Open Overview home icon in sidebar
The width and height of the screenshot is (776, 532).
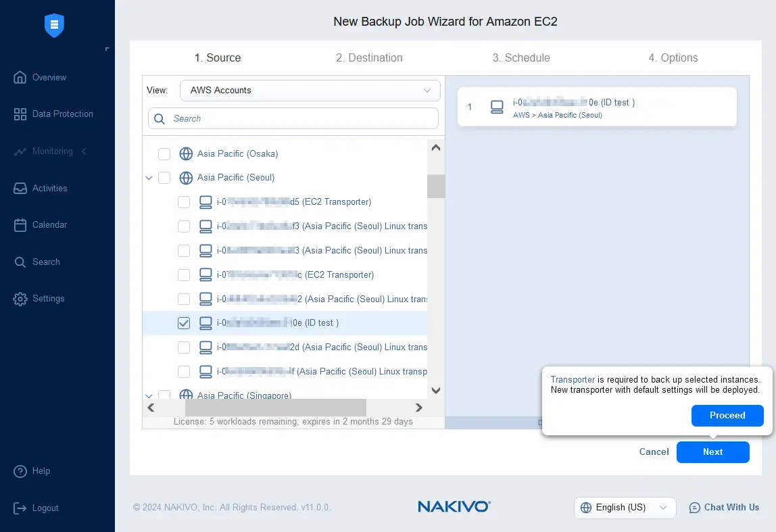click(20, 77)
